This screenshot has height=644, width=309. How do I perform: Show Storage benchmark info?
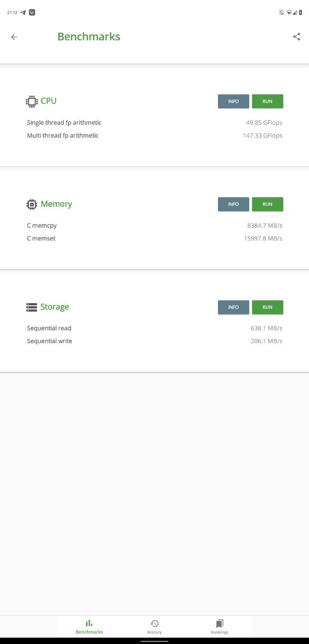(x=234, y=307)
